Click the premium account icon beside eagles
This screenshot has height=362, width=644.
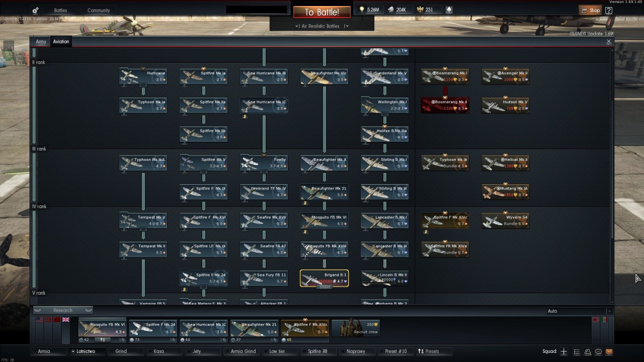click(x=449, y=10)
